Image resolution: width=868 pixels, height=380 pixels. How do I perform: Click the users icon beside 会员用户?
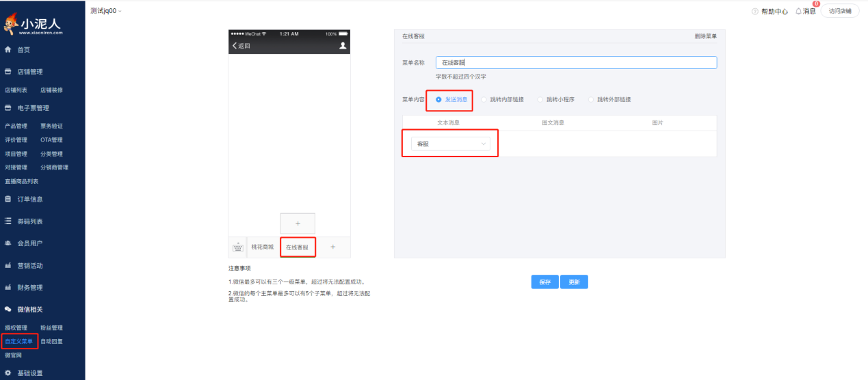[8, 243]
